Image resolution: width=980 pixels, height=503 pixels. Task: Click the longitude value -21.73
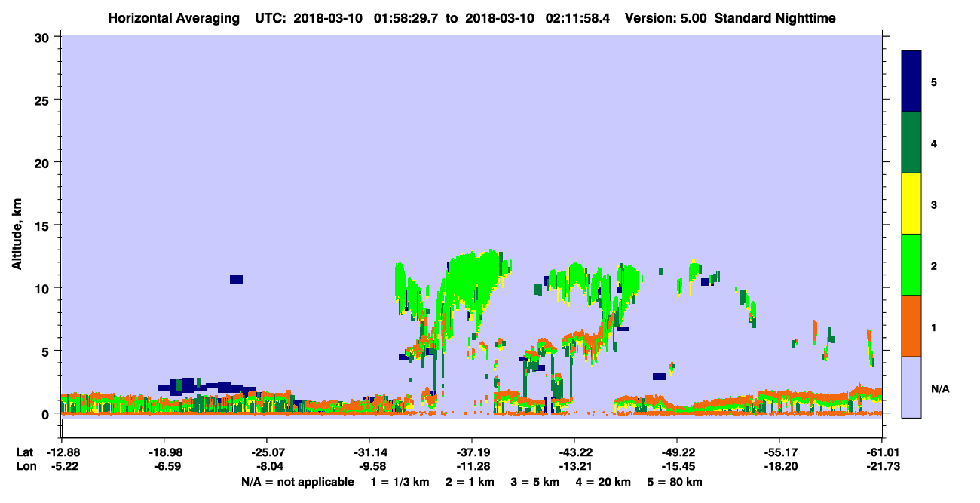[882, 467]
